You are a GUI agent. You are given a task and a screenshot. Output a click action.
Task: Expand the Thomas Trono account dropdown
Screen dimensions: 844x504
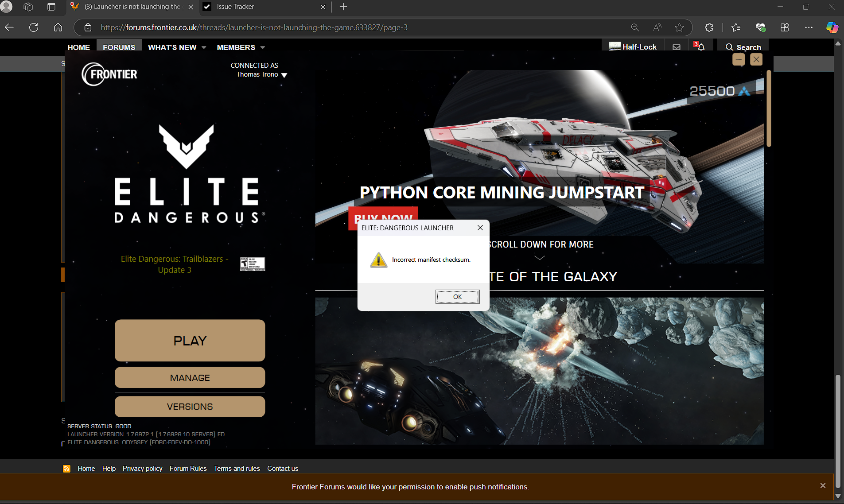(x=284, y=75)
